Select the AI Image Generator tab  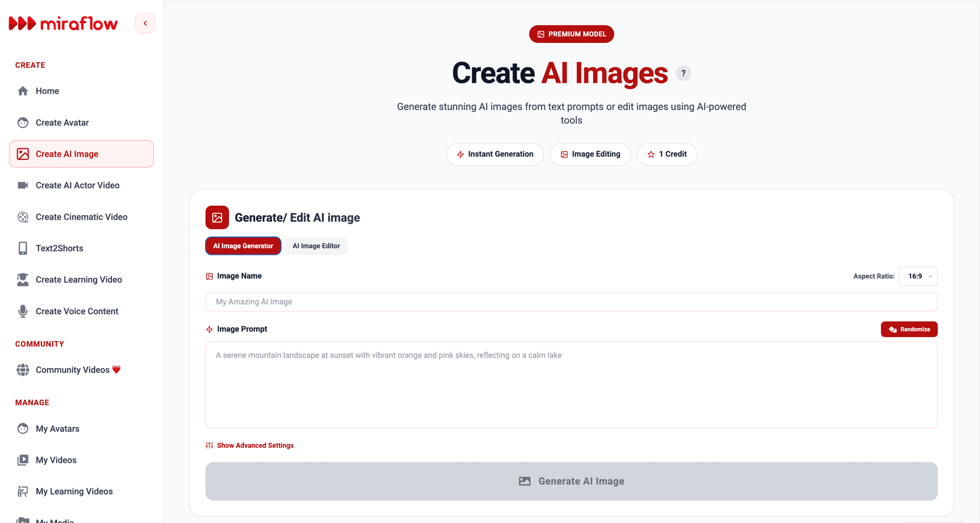click(243, 246)
